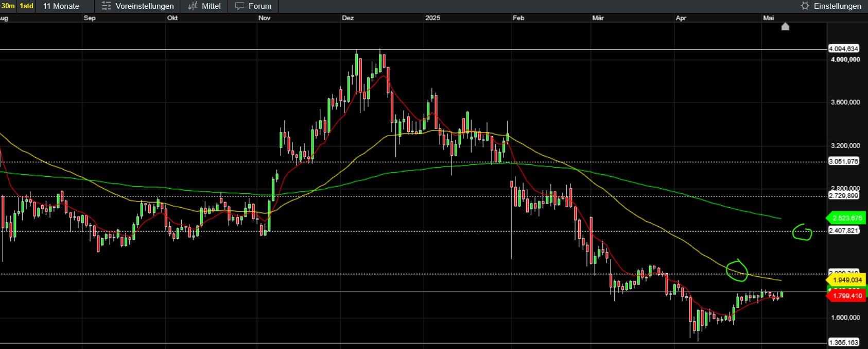Screen dimensions: 868x349
Task: Click the house-shaped marker below Mai
Action: click(785, 26)
